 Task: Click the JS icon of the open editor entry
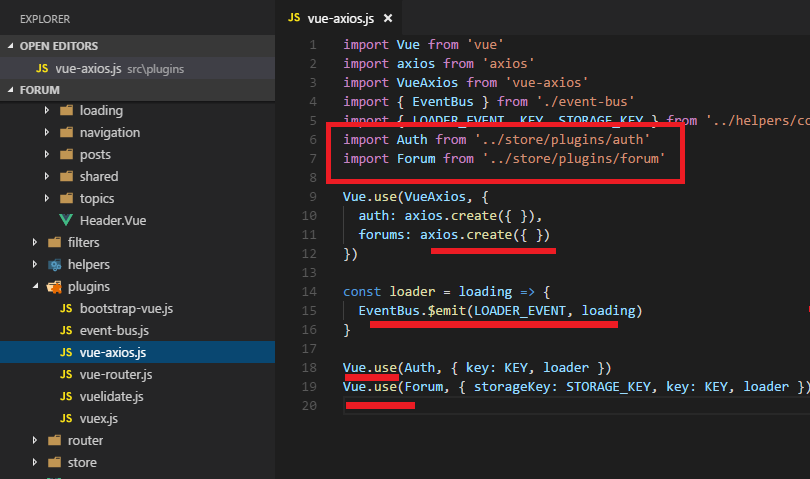pos(42,69)
